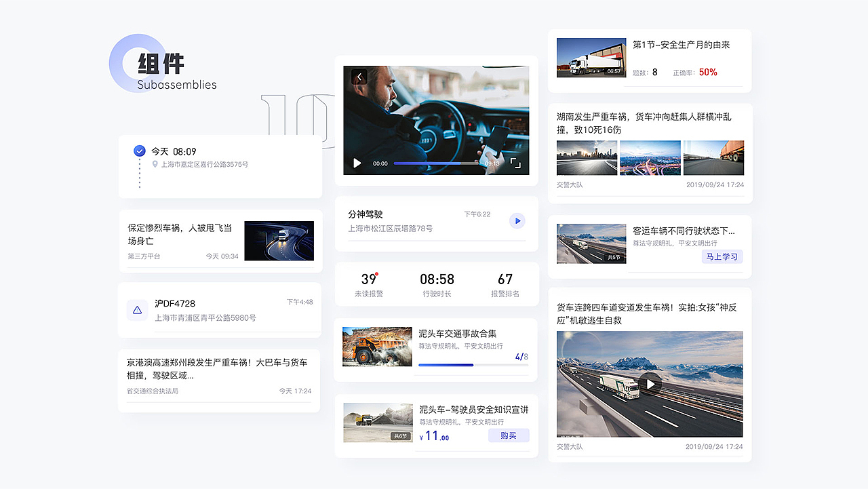
Task: Open the 湖南发生严重车祸 news headline
Action: point(644,123)
